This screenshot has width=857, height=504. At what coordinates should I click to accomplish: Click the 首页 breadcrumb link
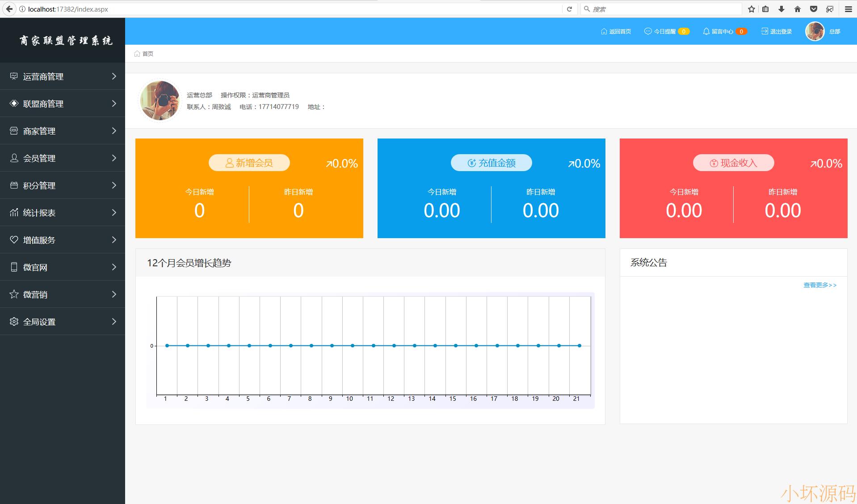[x=148, y=54]
